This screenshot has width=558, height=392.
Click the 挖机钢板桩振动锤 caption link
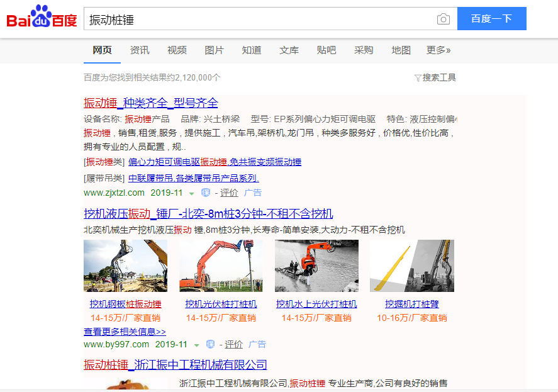pos(126,304)
